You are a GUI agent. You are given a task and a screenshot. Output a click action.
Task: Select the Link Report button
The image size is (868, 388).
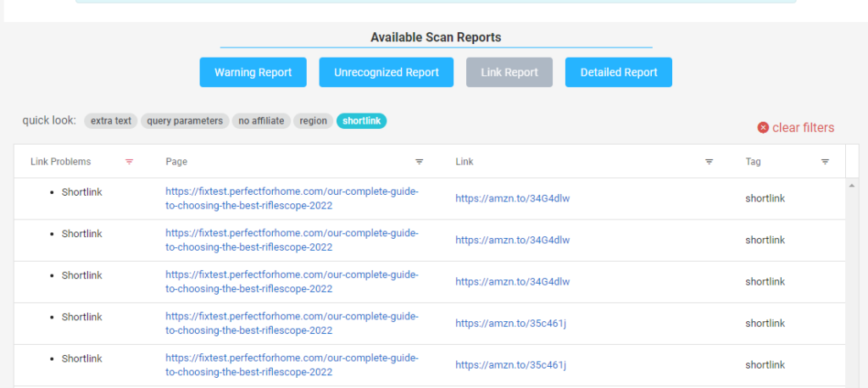pyautogui.click(x=509, y=73)
